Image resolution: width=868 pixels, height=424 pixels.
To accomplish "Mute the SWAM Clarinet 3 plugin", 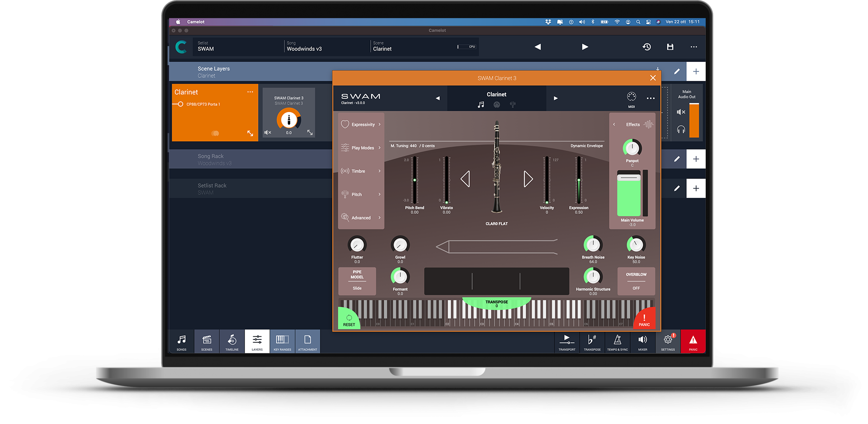I will 268,132.
